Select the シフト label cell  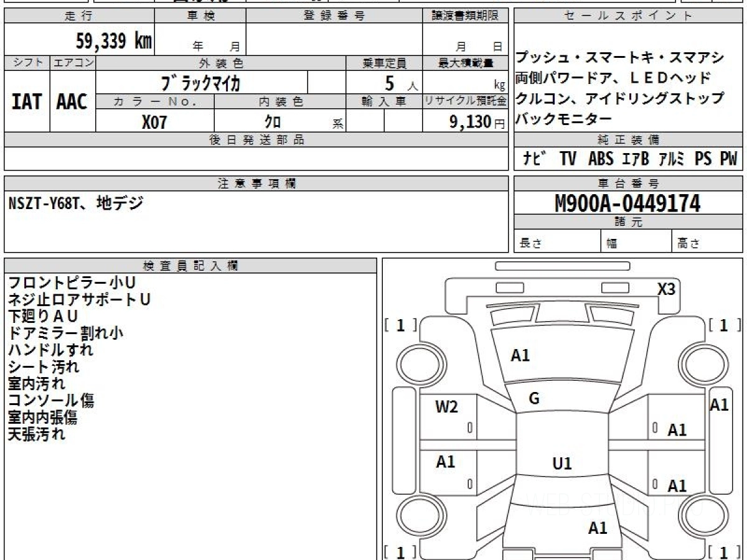27,63
